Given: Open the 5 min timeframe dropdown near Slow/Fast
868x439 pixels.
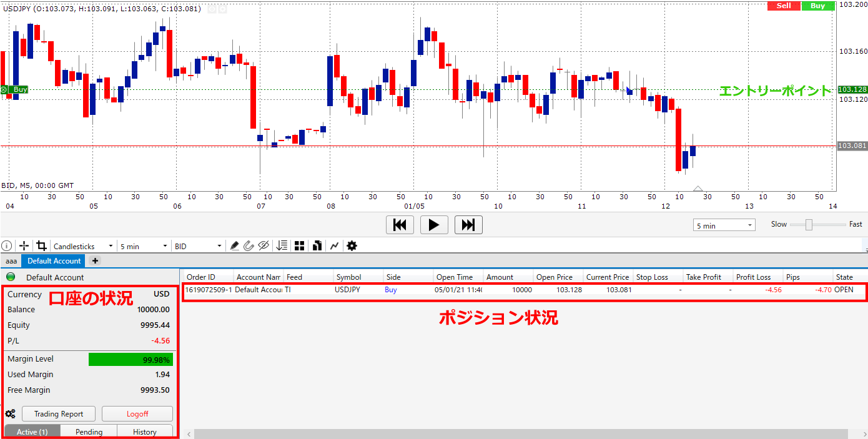Looking at the screenshot, I should coord(723,225).
